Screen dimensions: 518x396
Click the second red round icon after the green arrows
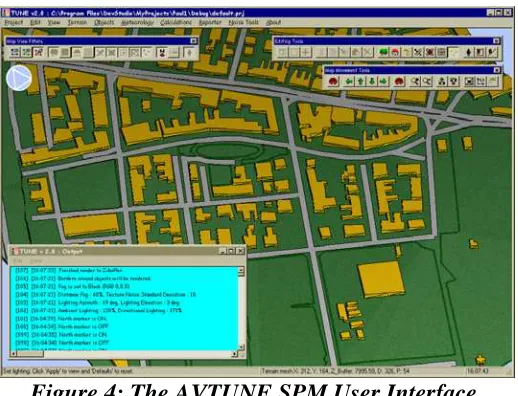[x=399, y=81]
